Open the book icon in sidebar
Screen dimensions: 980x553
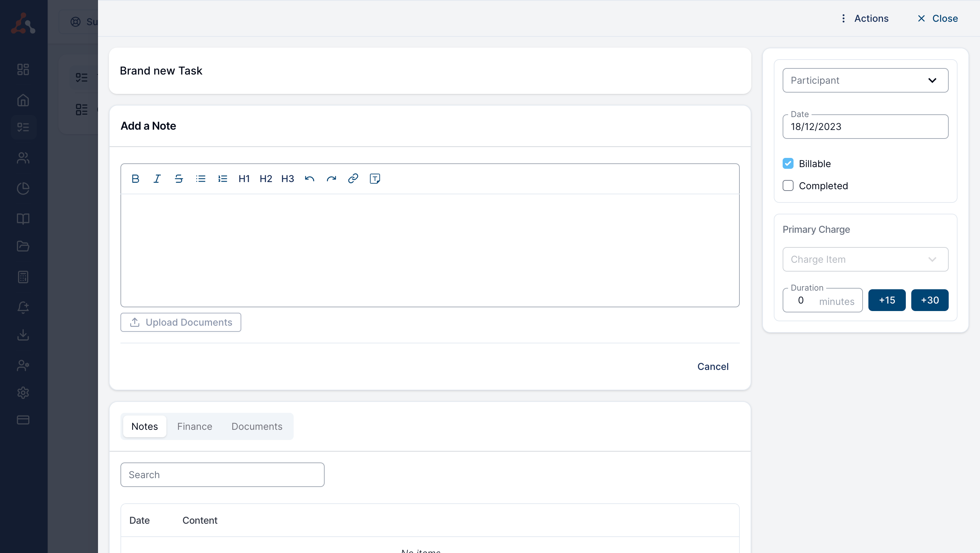tap(23, 219)
